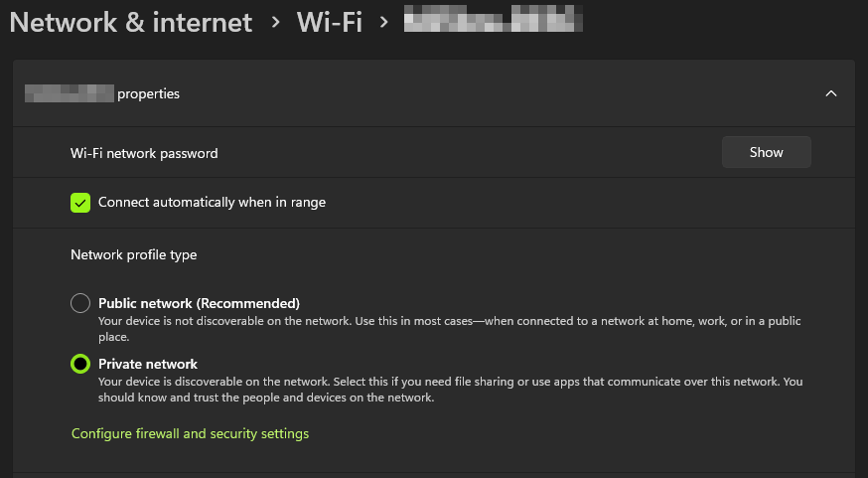The image size is (868, 478).
Task: Show the Wi-Fi network password
Action: 766,152
